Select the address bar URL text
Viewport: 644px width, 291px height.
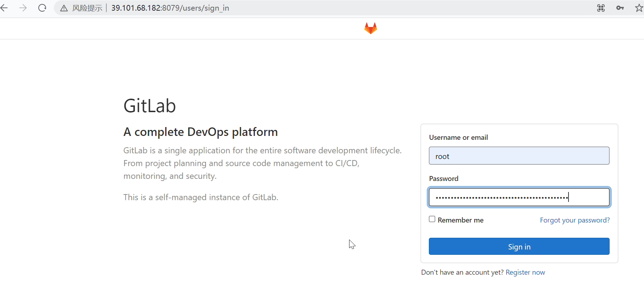(170, 8)
